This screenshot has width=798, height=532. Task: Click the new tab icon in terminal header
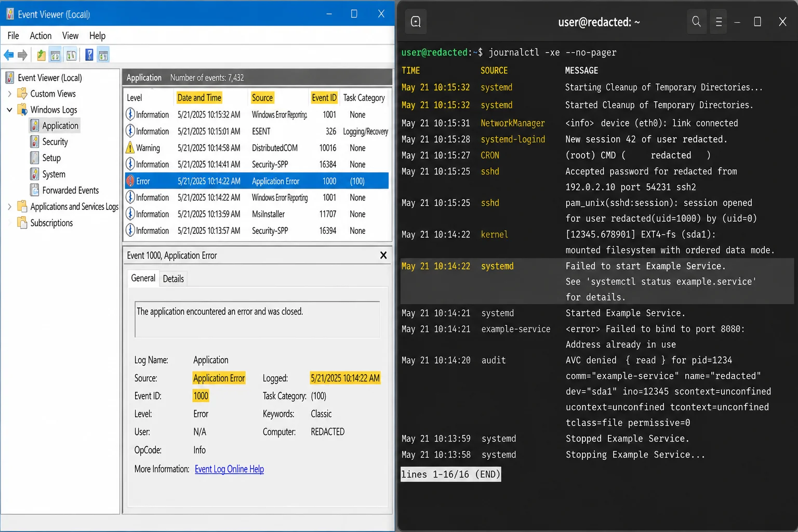(416, 22)
